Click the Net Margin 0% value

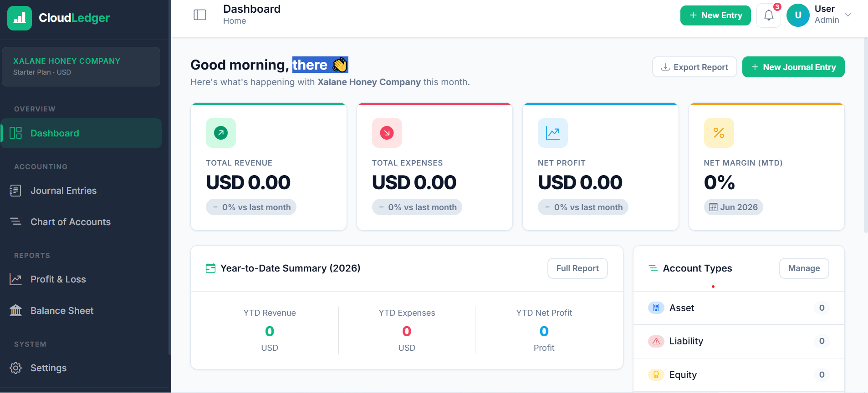pyautogui.click(x=720, y=182)
